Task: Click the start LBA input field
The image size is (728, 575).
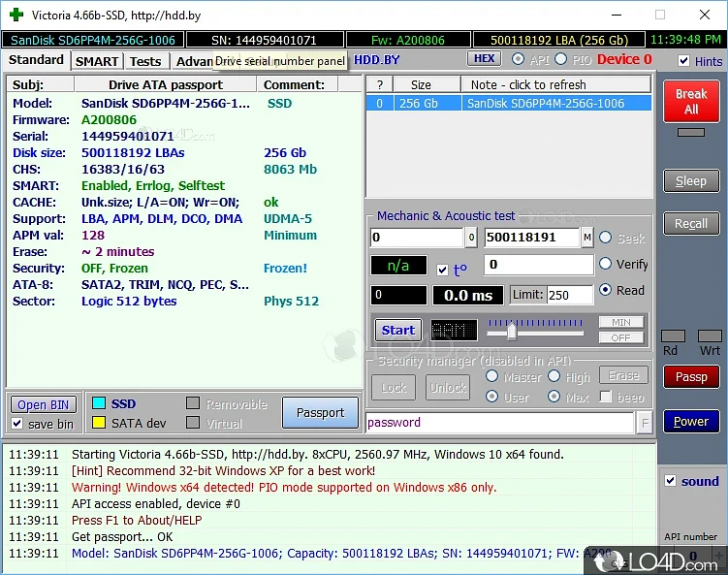Action: [417, 237]
